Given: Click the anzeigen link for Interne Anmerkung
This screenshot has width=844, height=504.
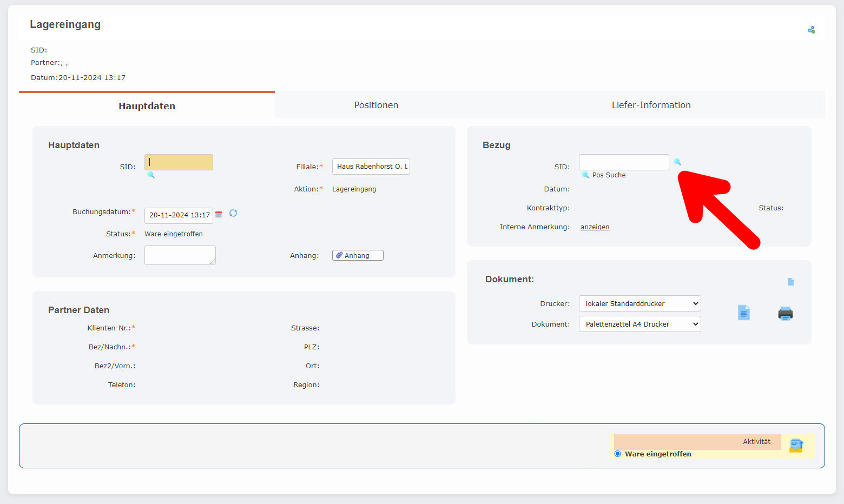Looking at the screenshot, I should coord(595,227).
